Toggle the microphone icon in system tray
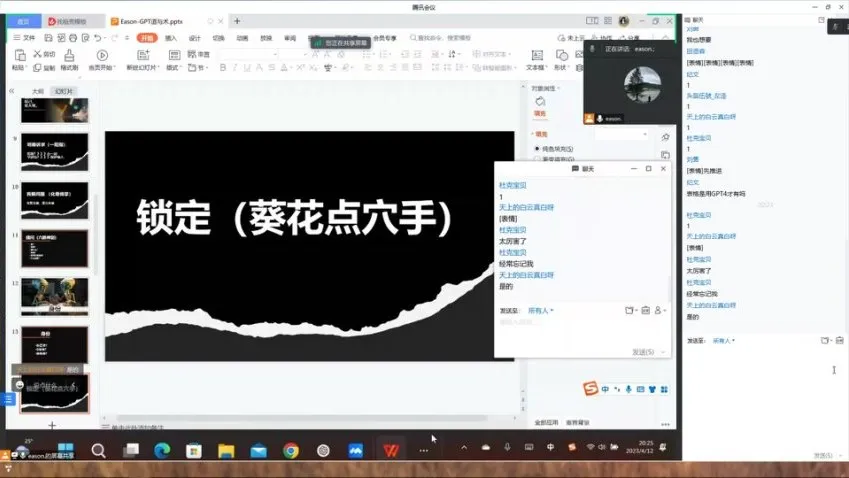 click(508, 447)
